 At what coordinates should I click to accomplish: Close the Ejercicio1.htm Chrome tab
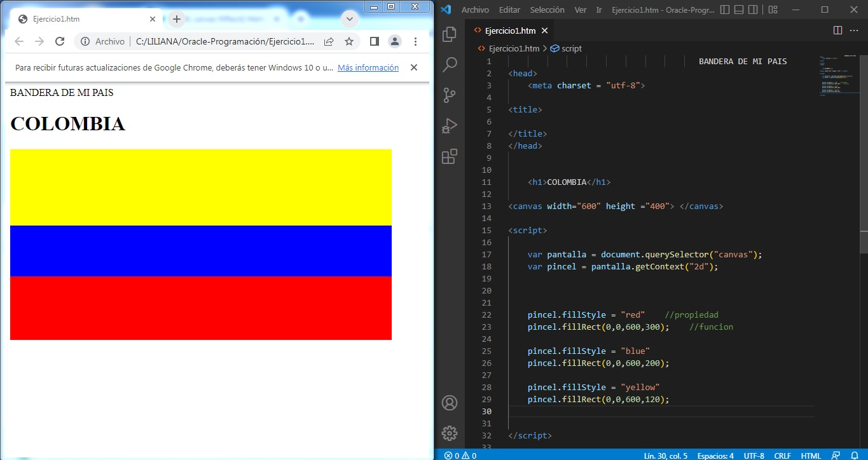[153, 19]
